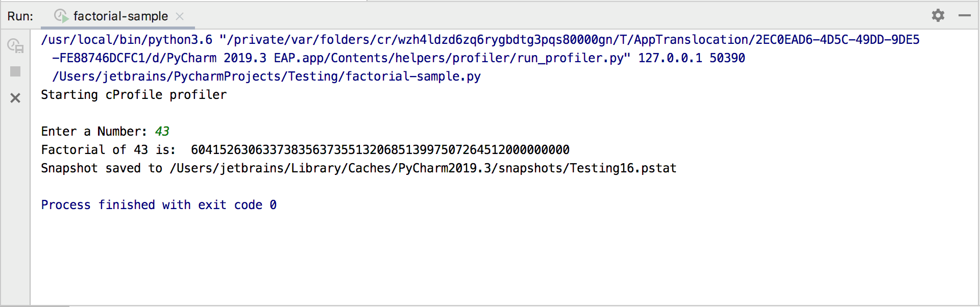This screenshot has height=307, width=980.
Task: Select the factorial-sample tab label
Action: pos(120,16)
